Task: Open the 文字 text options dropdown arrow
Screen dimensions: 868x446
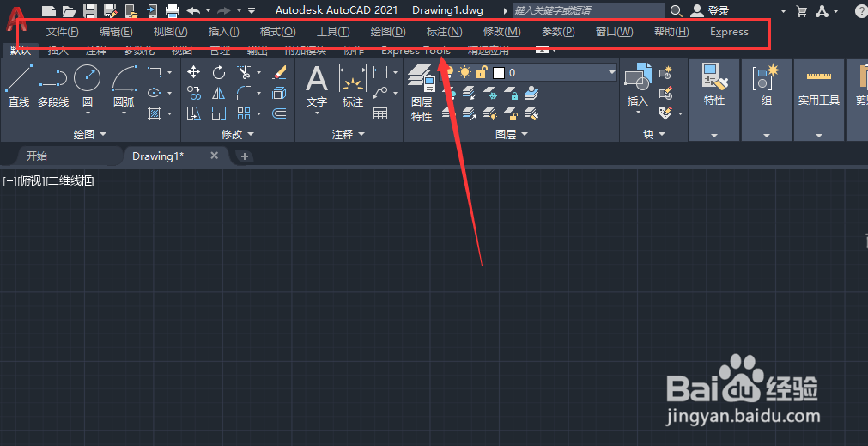Action: point(317,113)
